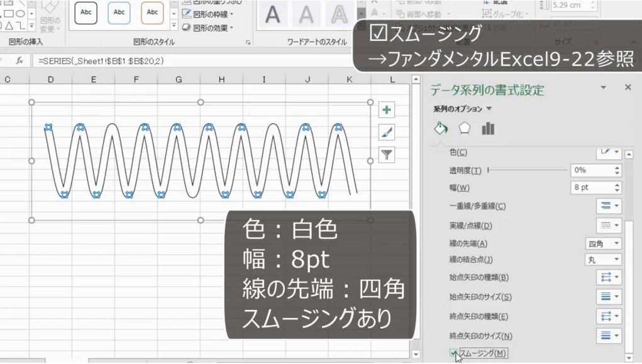Select the outlined A WordArt style
The width and height of the screenshot is (642, 364).
tap(339, 14)
